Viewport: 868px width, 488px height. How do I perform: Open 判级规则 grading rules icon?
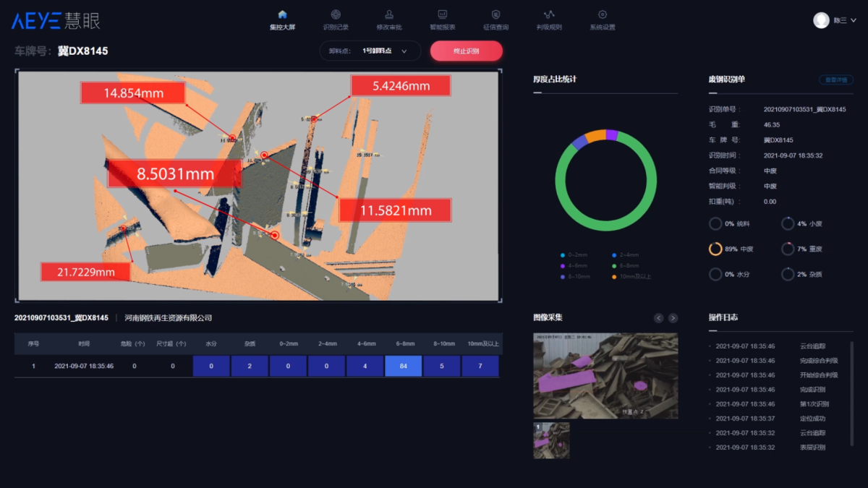point(549,14)
